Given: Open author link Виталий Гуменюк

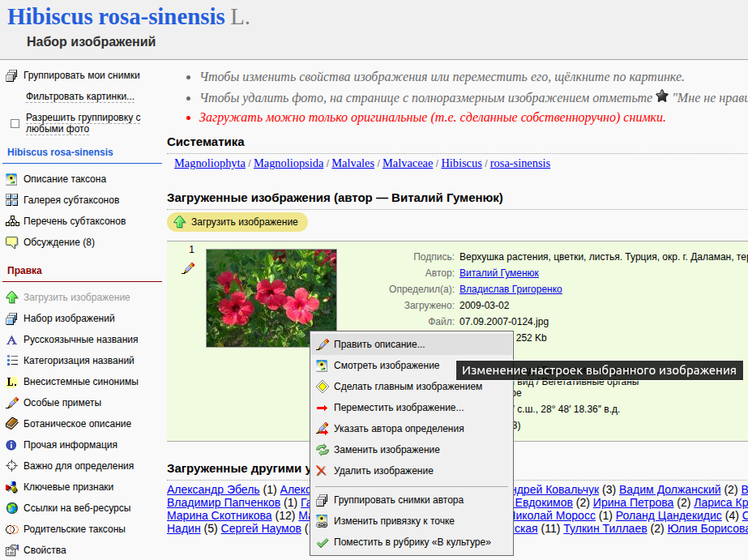Looking at the screenshot, I should coord(499,273).
